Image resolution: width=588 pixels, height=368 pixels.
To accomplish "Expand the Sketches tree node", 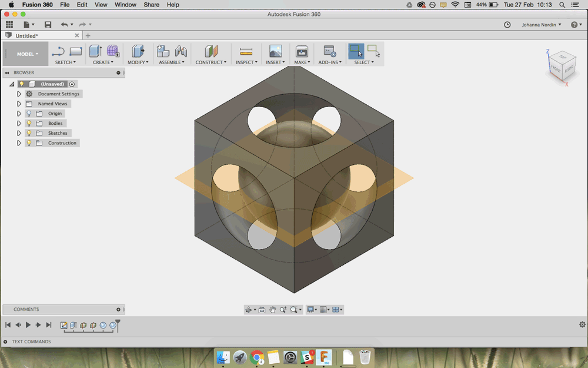I will (19, 133).
